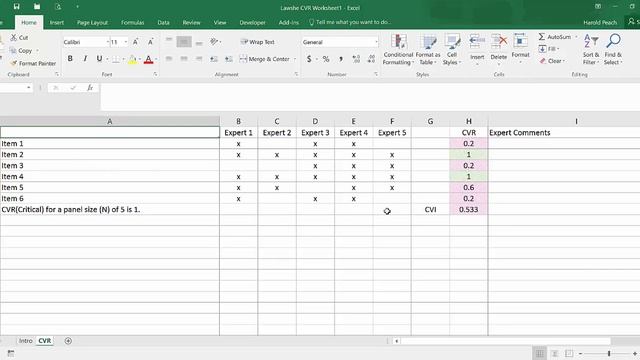
Task: Click the Orientation text angle icon
Action: 214,41
